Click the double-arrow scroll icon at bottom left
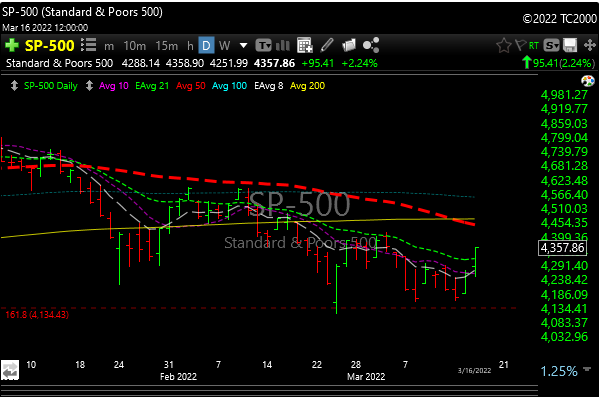Image resolution: width=599 pixels, height=397 pixels. tap(10, 370)
